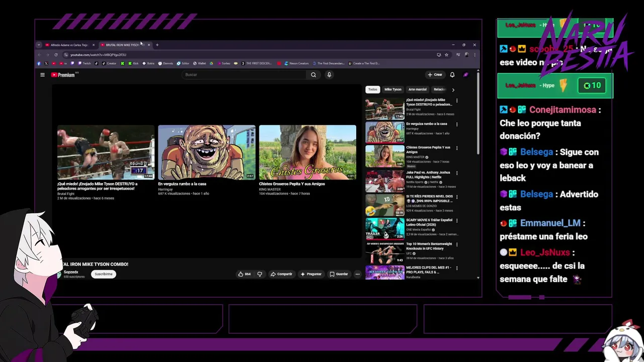Reload the page in the browser

[x=56, y=54]
